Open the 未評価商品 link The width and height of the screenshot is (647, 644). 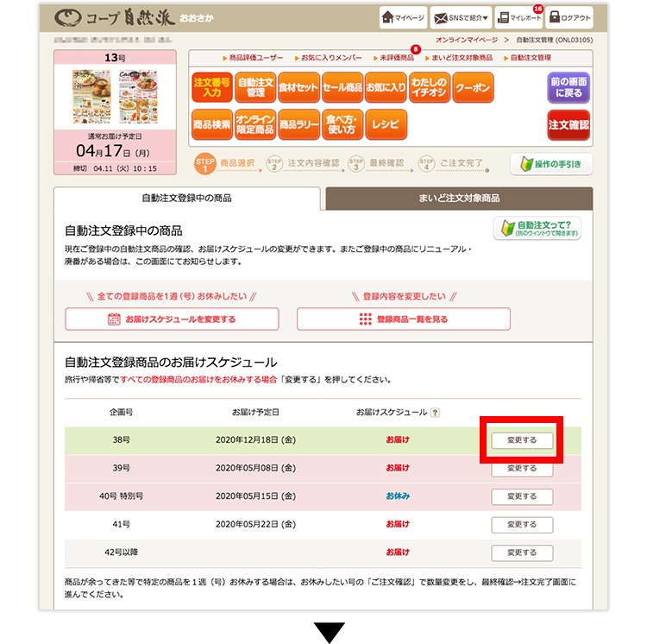point(396,57)
